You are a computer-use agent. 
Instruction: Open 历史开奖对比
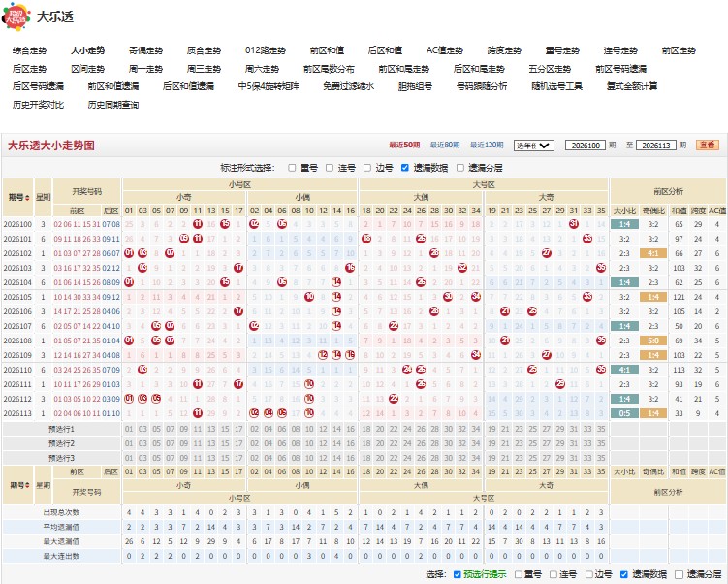coord(38,105)
